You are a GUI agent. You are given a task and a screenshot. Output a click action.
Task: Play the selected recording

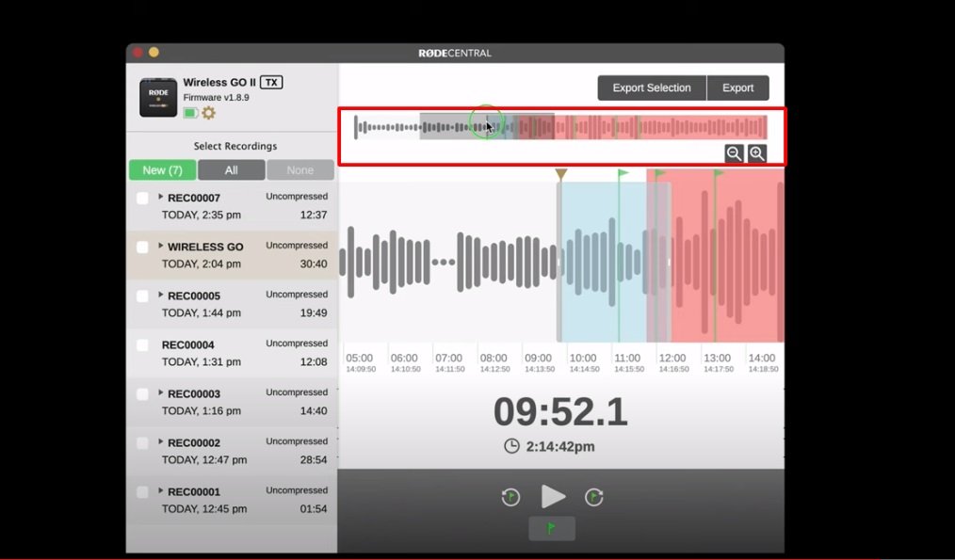(x=553, y=497)
